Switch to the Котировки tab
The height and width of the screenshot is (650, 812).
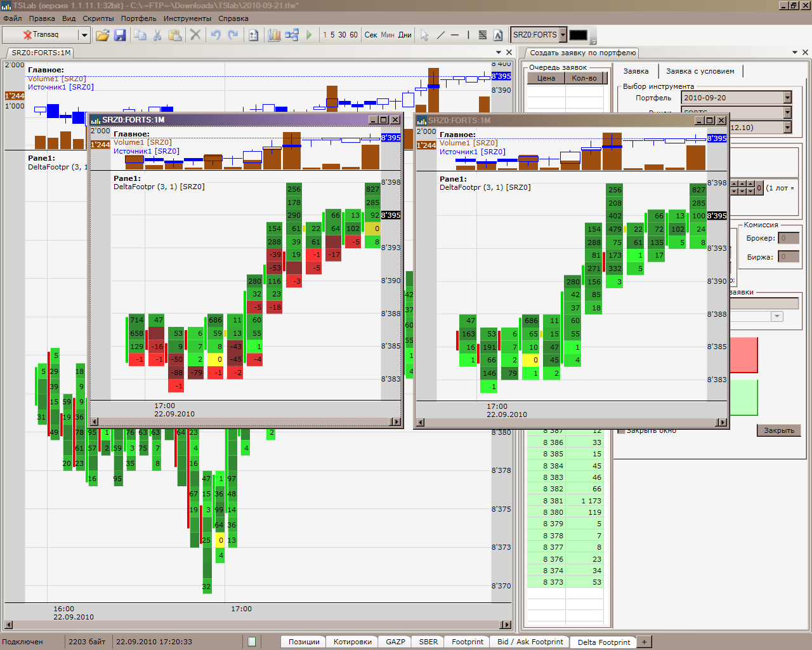[353, 642]
